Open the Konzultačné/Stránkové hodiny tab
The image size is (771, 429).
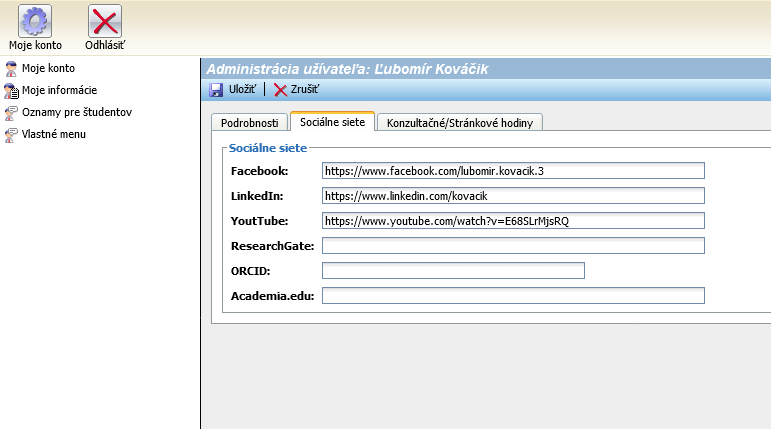[x=459, y=123]
